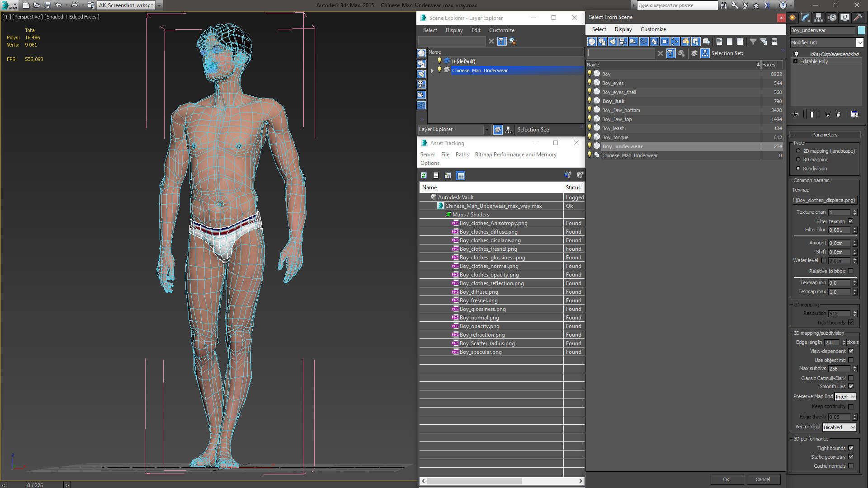Select Subdivision type radio

pyautogui.click(x=798, y=169)
